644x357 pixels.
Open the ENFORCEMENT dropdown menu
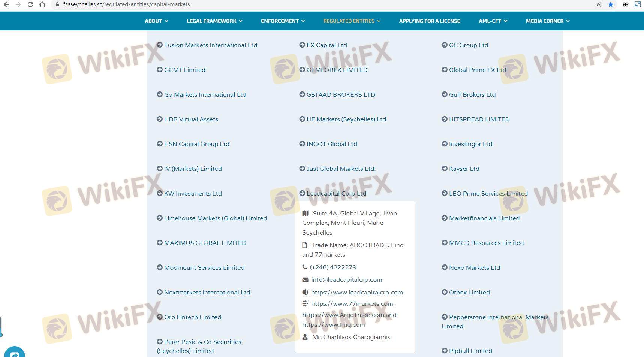click(x=283, y=21)
